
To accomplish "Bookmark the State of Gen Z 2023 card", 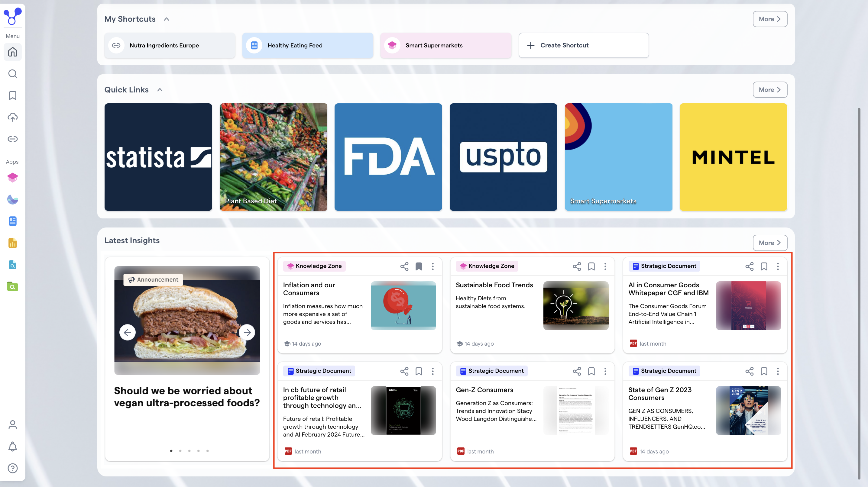I will coord(763,371).
